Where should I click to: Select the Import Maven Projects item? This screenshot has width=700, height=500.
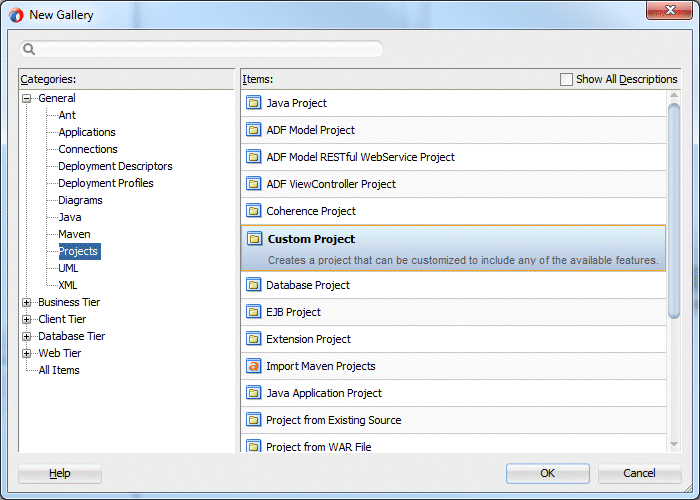[454, 366]
